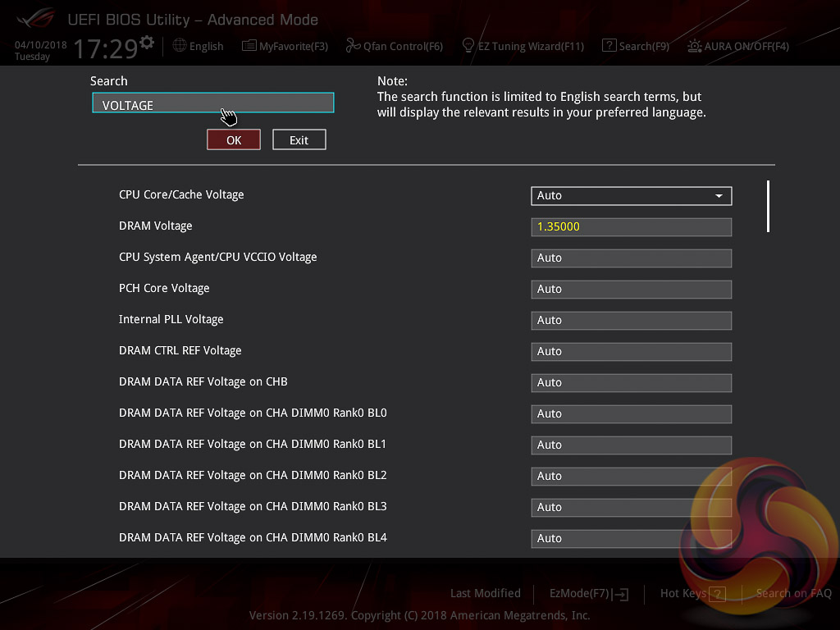Click Internal PLL Voltage label

point(171,319)
